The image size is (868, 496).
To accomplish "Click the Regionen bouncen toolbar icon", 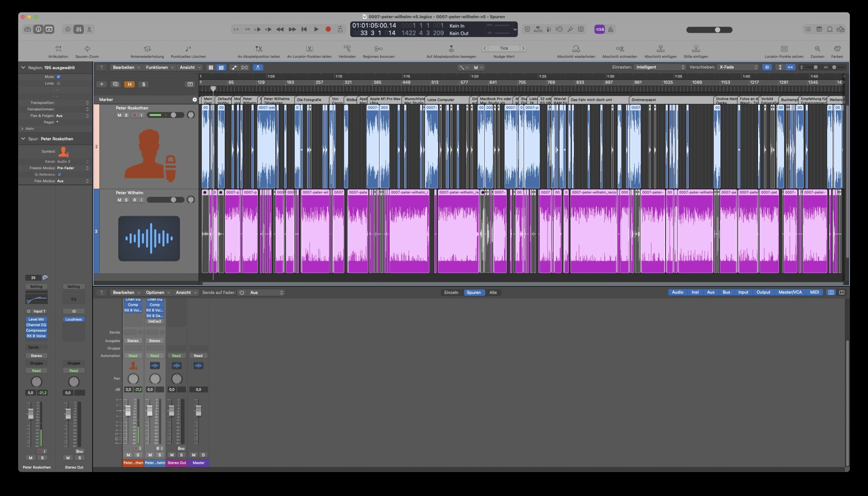I will tap(378, 49).
